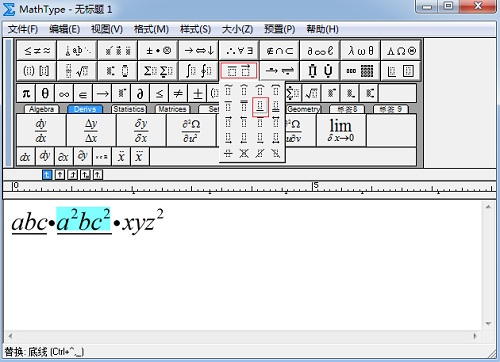Viewport: 500px width, 362px height.
Task: Open the fence templates palette
Action: [37, 71]
